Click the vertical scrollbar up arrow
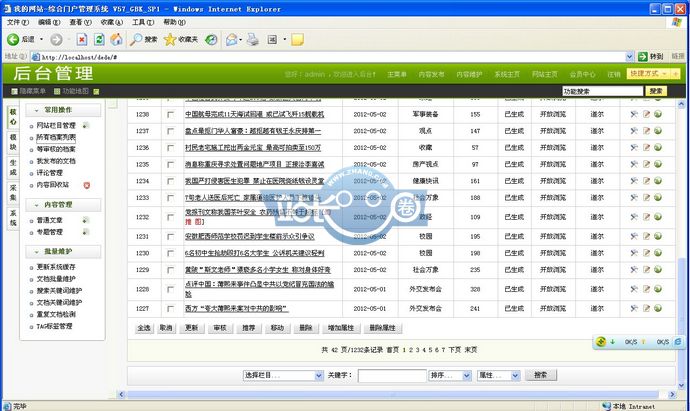The image size is (690, 411). tap(681, 104)
